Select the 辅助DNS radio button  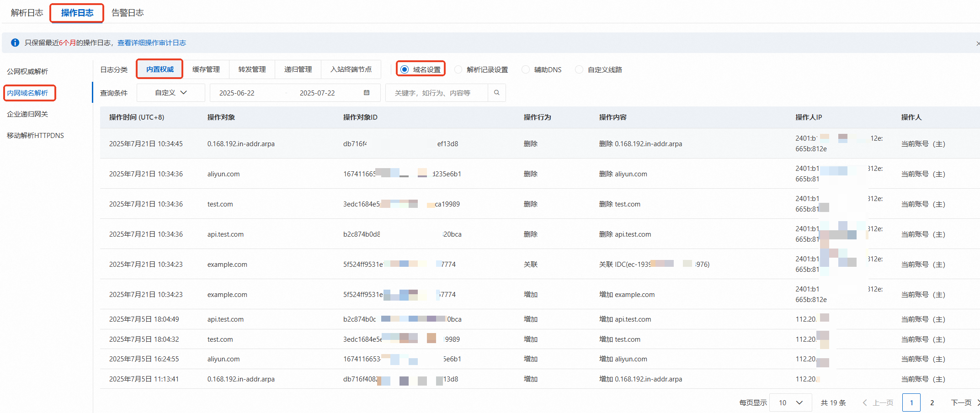pyautogui.click(x=526, y=69)
